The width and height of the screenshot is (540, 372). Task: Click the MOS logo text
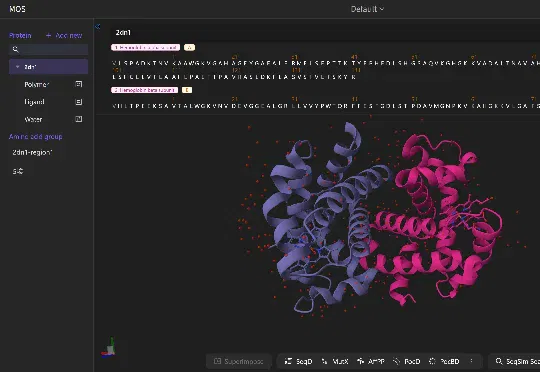pyautogui.click(x=17, y=9)
